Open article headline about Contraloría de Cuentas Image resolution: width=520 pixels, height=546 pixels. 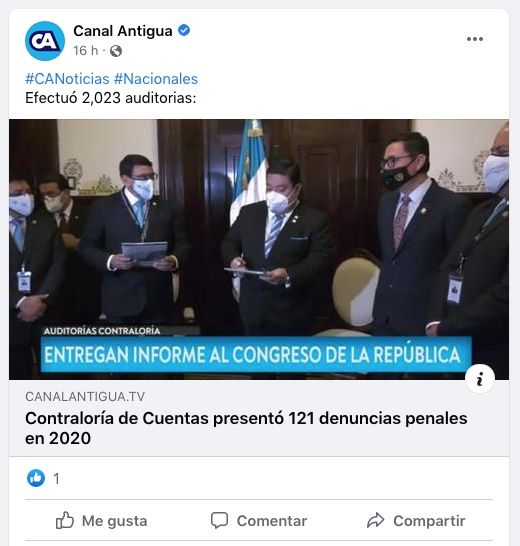246,428
